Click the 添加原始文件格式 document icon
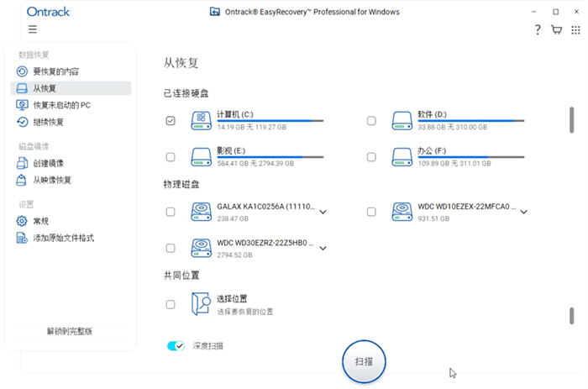The height and width of the screenshot is (389, 588). coord(22,238)
